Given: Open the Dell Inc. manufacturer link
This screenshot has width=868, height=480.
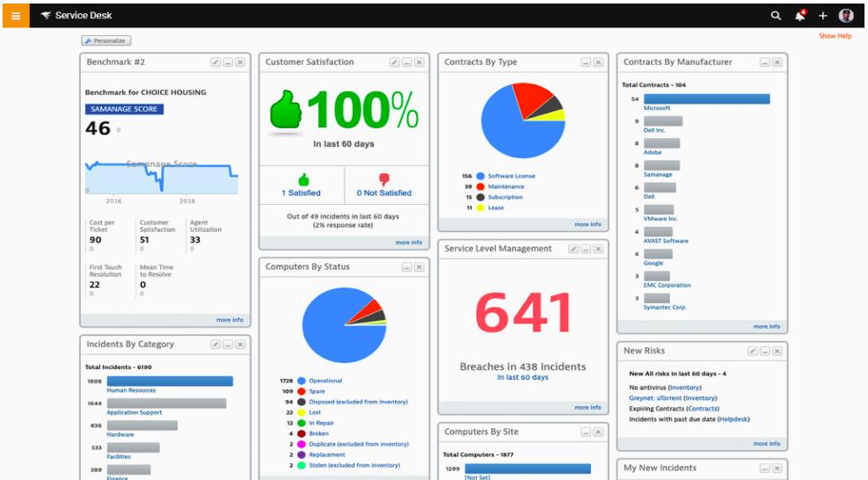Looking at the screenshot, I should pyautogui.click(x=654, y=130).
